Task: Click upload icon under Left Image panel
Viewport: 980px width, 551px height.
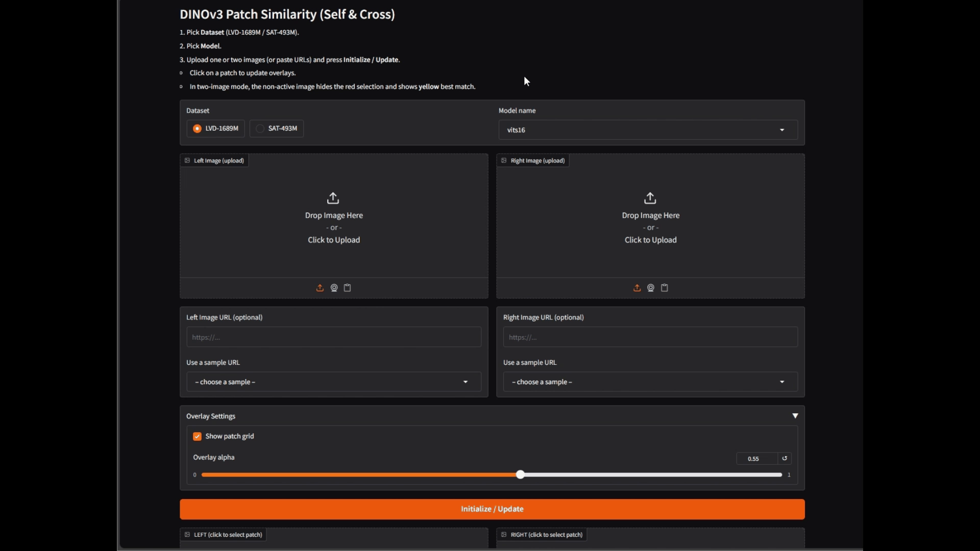Action: [320, 288]
